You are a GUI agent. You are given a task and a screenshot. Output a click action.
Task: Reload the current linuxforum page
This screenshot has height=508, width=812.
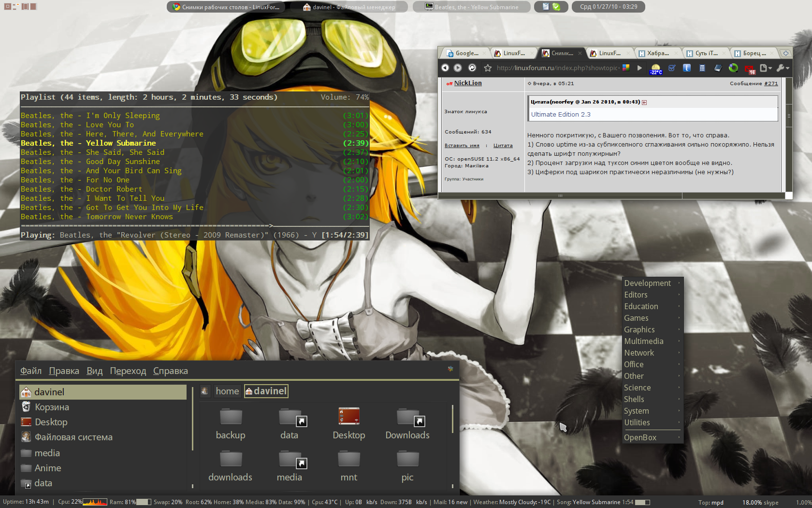click(472, 68)
